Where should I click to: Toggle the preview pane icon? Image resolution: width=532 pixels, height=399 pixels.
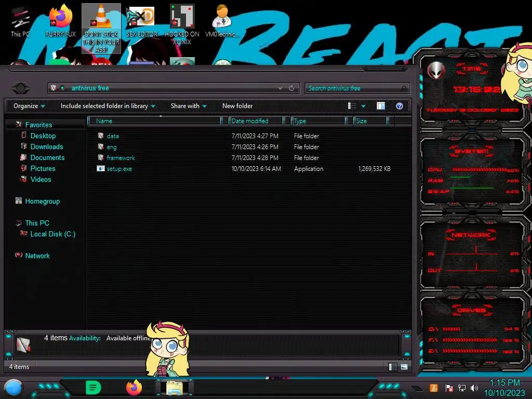[381, 106]
